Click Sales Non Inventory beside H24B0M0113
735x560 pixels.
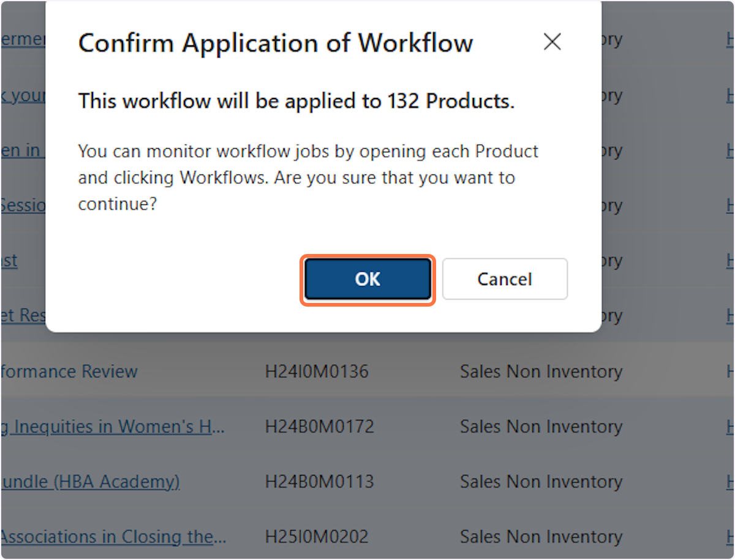click(x=541, y=482)
